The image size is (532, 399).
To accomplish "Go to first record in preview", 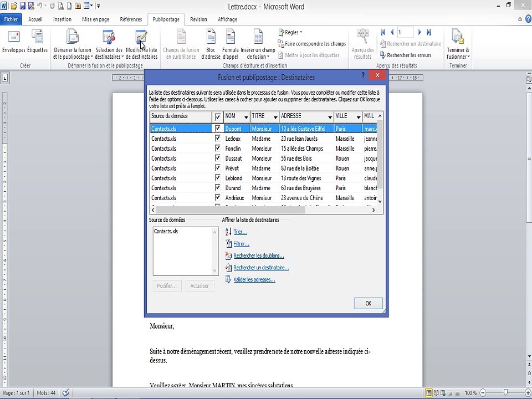I will click(x=383, y=32).
